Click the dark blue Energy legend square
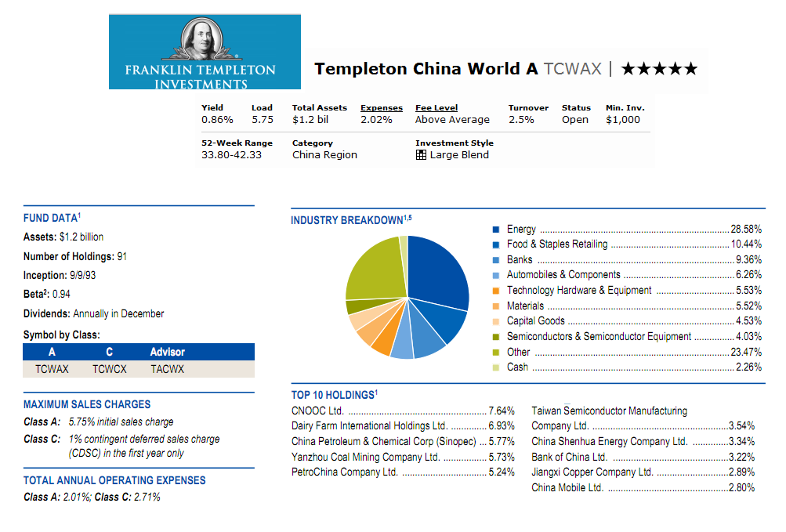This screenshot has height=532, width=786. [494, 229]
